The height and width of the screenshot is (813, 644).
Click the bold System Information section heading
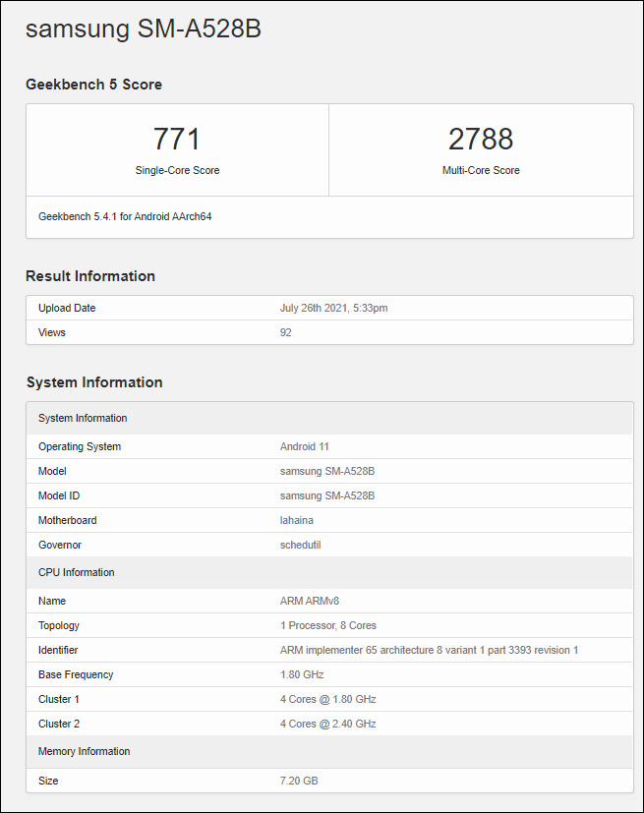click(94, 382)
